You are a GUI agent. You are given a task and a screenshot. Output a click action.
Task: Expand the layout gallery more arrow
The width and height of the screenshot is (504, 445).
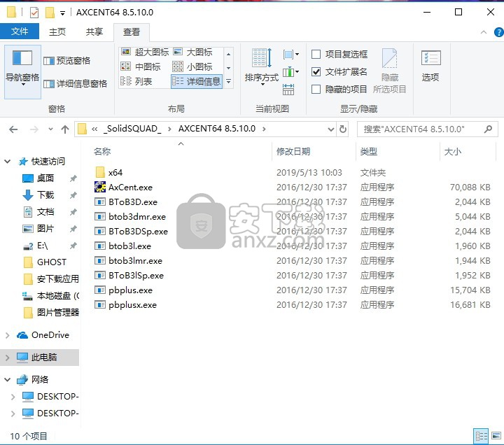coord(228,82)
